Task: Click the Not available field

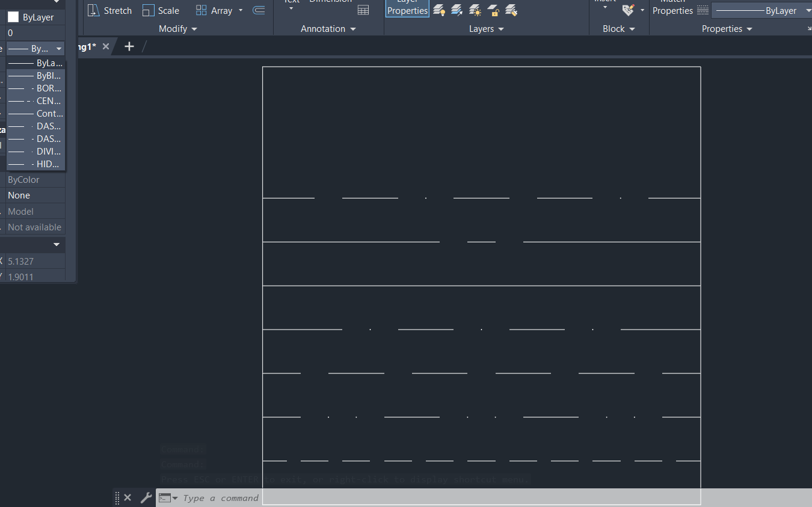Action: click(x=35, y=227)
